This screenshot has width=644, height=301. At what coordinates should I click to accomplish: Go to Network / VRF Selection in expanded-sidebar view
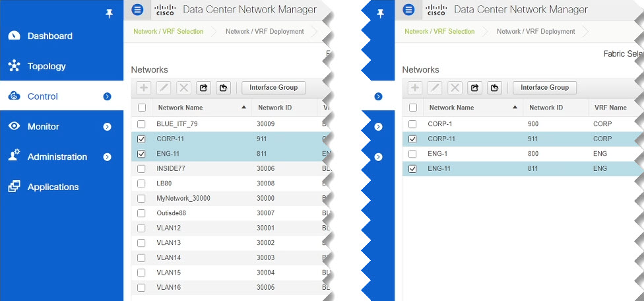pyautogui.click(x=168, y=31)
